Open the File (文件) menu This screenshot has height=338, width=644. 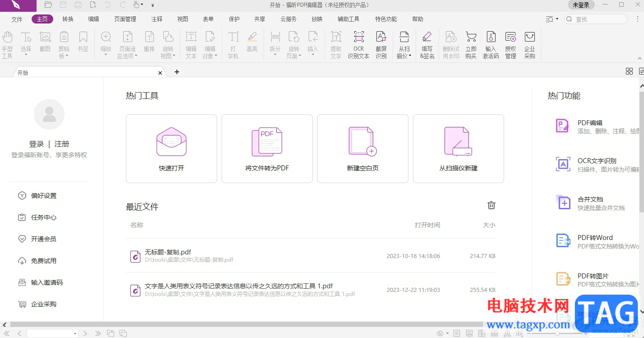pos(17,19)
